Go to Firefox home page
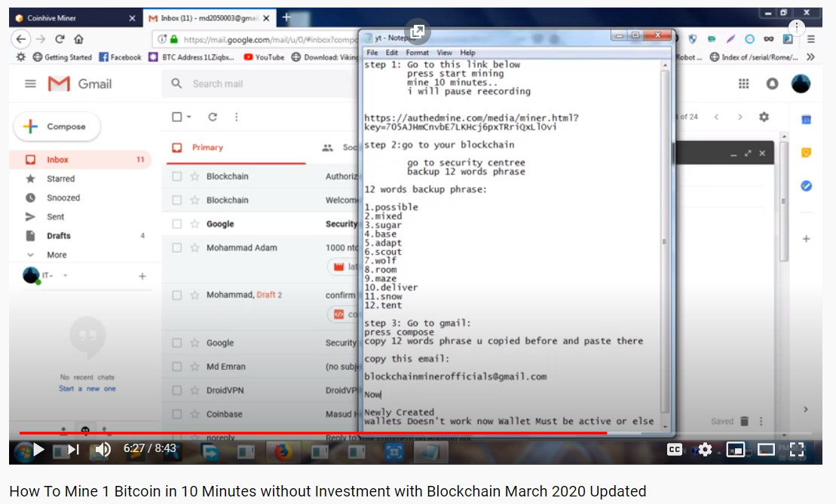The height and width of the screenshot is (504, 836). [79, 39]
